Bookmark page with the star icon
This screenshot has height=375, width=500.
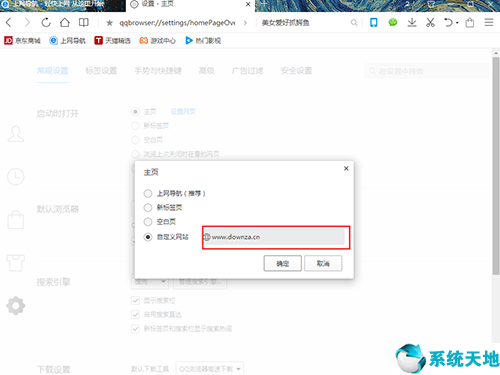tap(109, 23)
